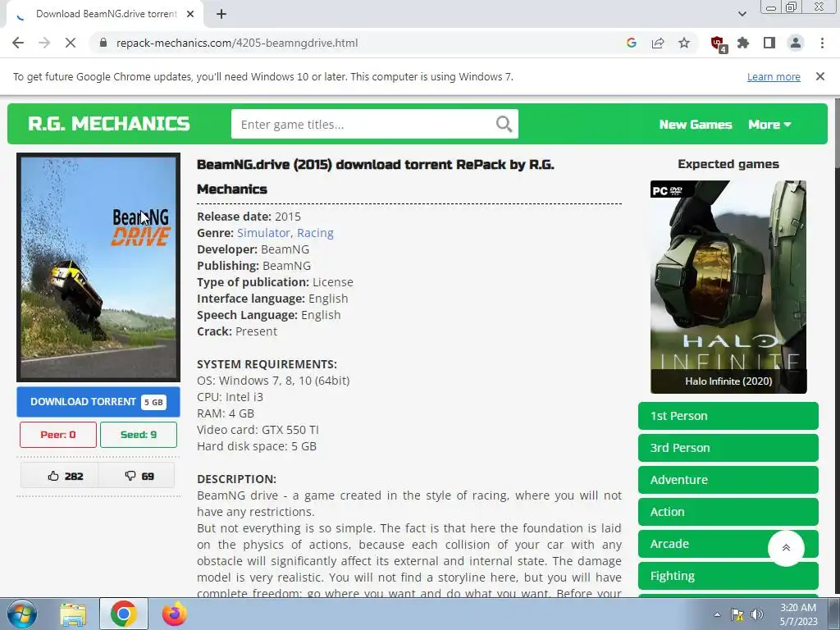Click the Interface language: English text
This screenshot has width=840, height=630.
[272, 299]
